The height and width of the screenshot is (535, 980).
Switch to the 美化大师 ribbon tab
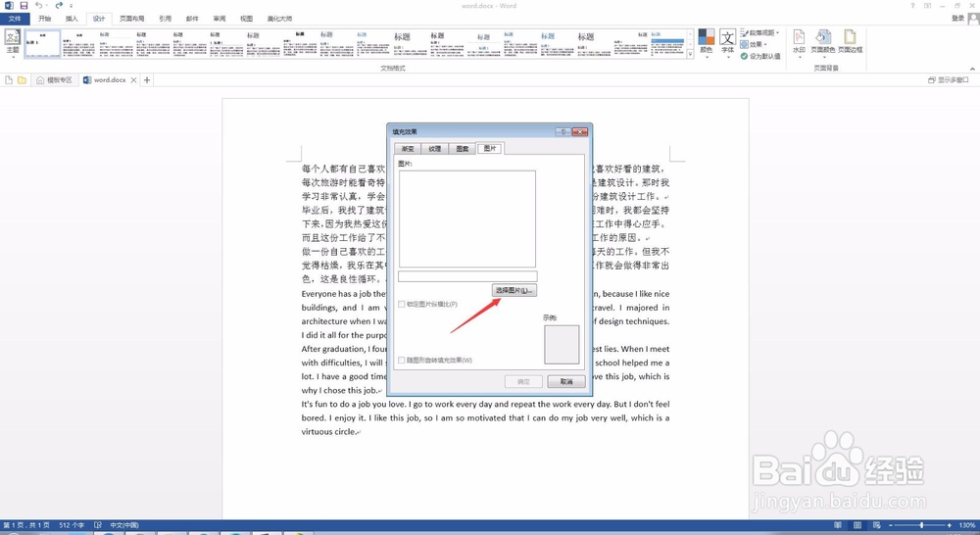(279, 19)
